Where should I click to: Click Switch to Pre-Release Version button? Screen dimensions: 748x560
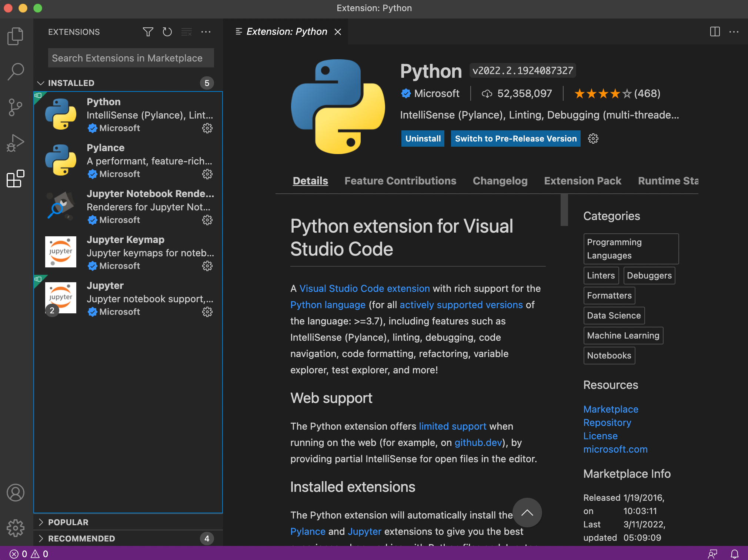pyautogui.click(x=515, y=139)
